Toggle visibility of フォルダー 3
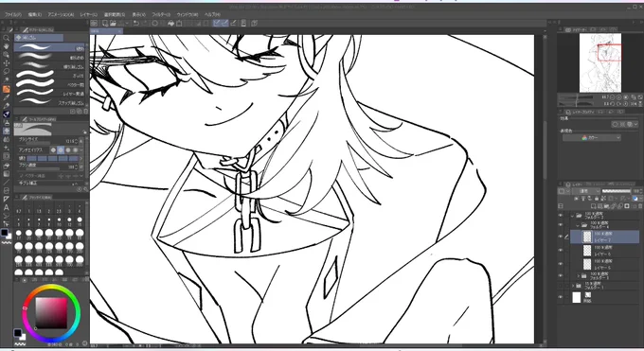 [x=561, y=276]
